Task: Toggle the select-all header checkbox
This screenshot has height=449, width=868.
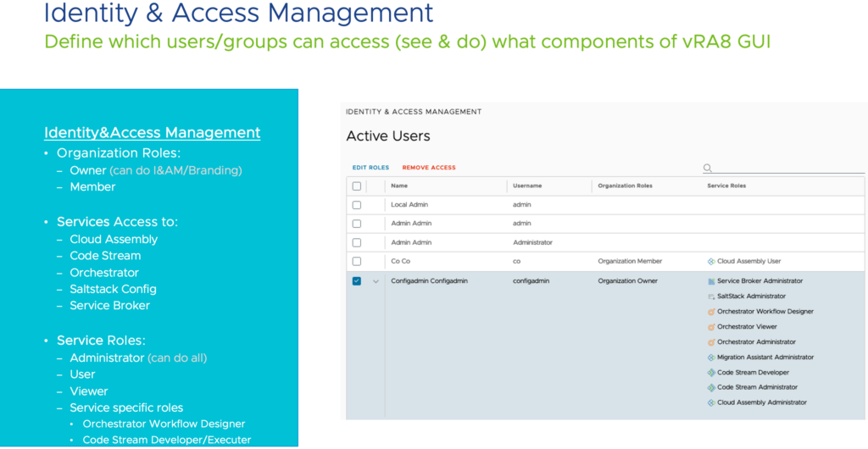Action: point(357,186)
